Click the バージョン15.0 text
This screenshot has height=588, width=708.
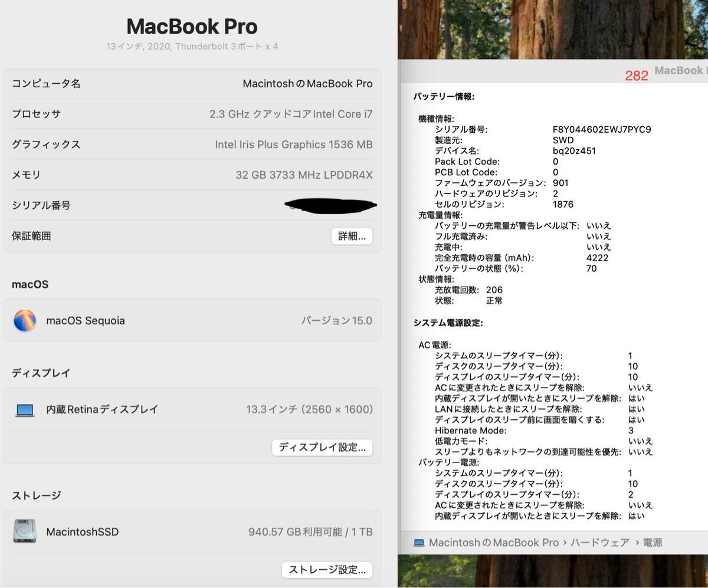pos(337,321)
